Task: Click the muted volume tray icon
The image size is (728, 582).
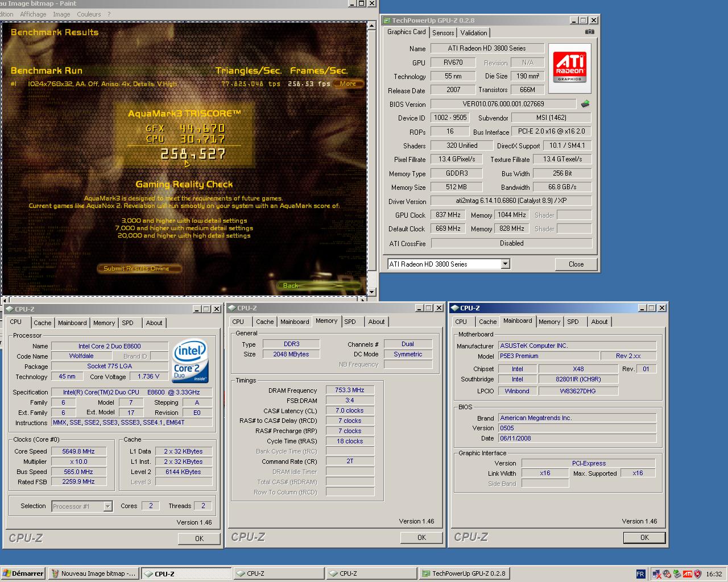Action: 667,574
